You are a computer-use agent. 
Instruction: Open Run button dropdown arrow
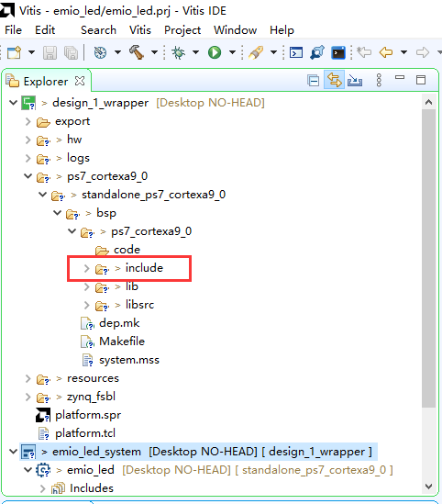point(232,52)
